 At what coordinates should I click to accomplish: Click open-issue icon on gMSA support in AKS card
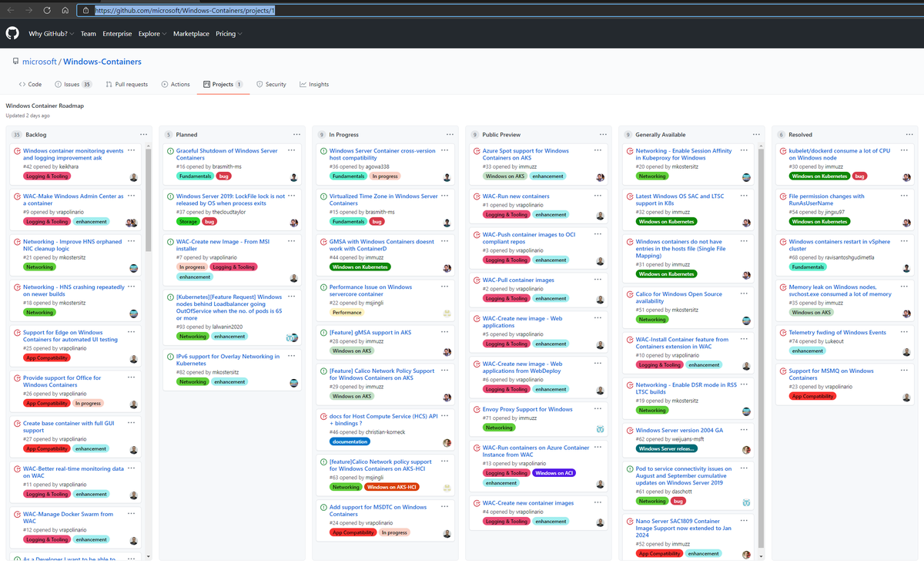coord(324,333)
